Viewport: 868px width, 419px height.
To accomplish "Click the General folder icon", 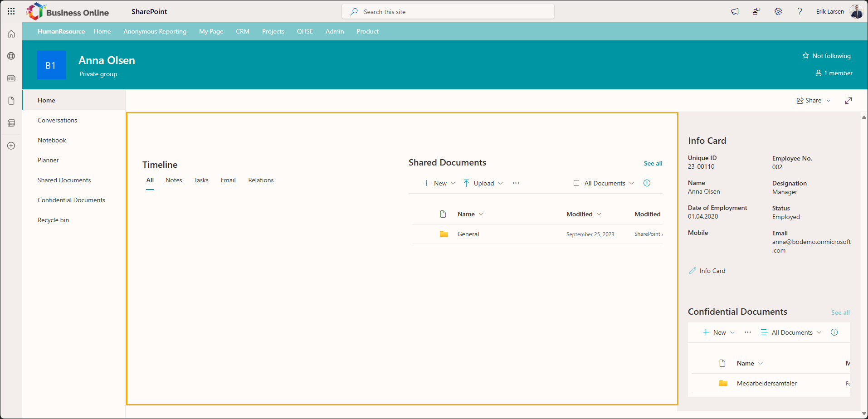I will pos(444,234).
